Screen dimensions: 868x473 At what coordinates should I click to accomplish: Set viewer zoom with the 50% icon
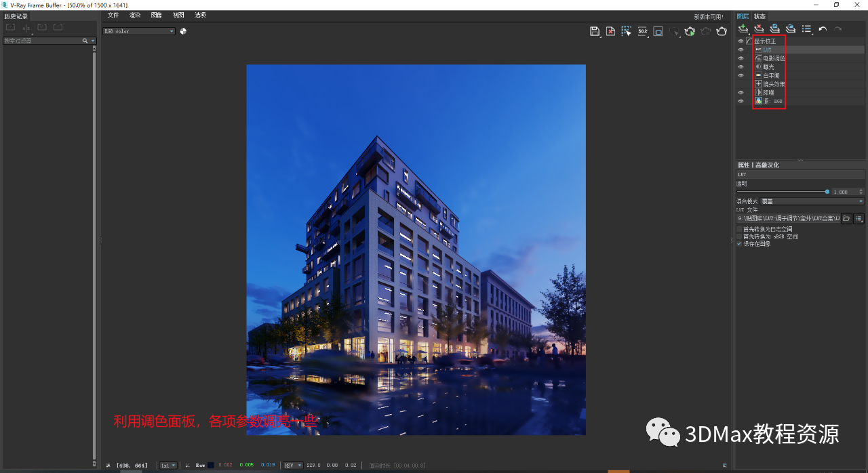[642, 30]
